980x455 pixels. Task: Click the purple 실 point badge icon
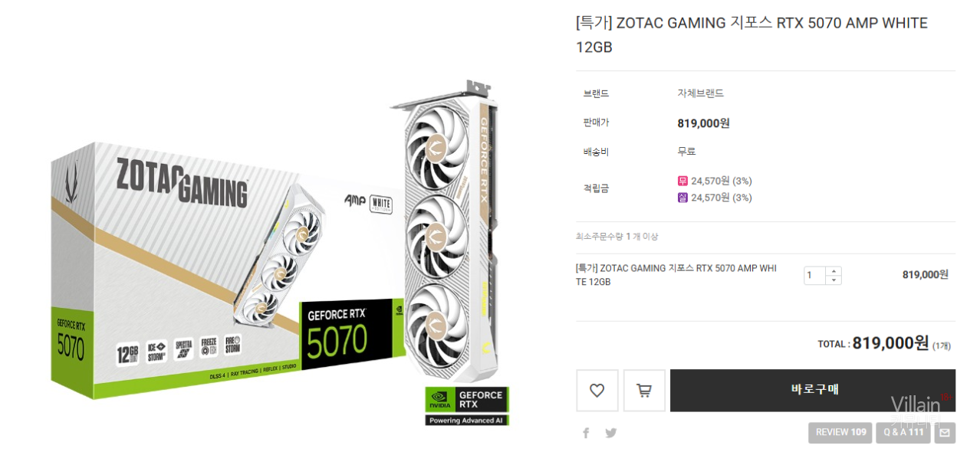point(682,197)
